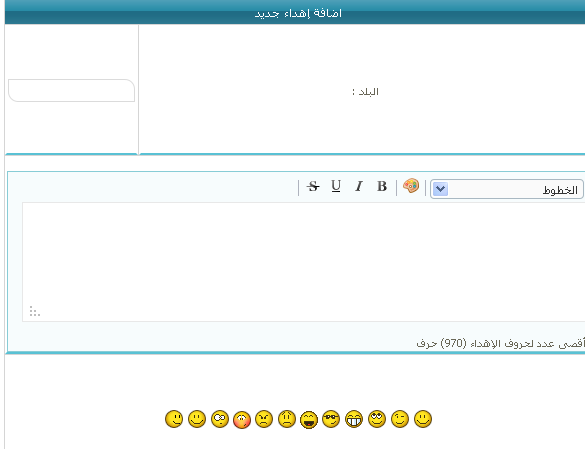Click the text area resize grip
This screenshot has height=449, width=585.
(35, 311)
